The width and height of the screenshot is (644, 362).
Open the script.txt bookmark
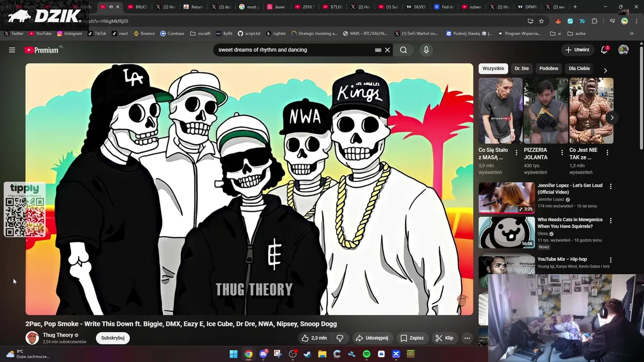249,34
